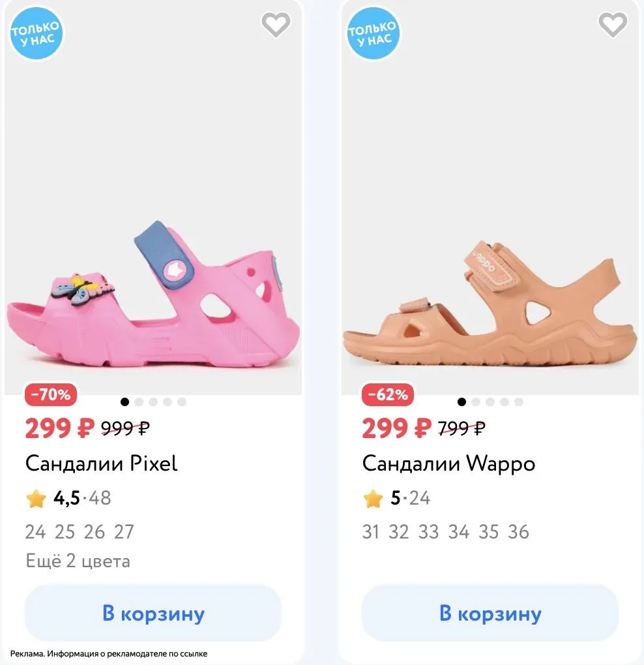Add Wappo sandals via 'В корзину' button

click(490, 613)
